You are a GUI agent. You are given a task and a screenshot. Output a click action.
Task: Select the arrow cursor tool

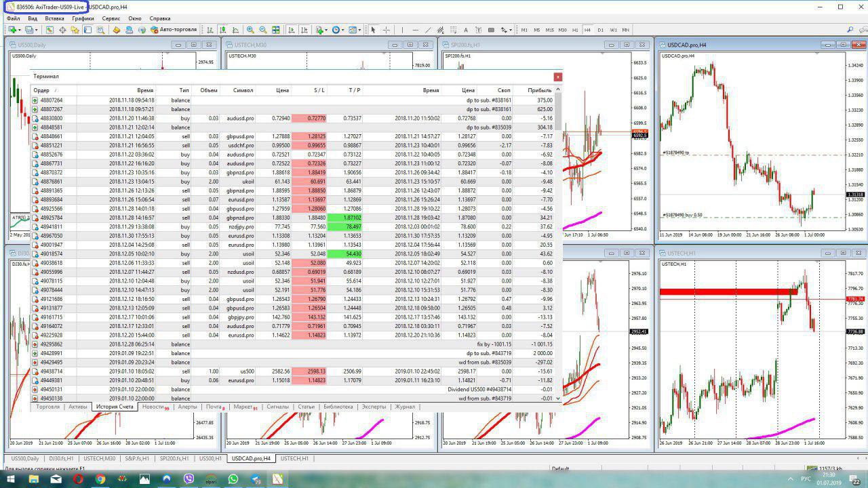coord(373,30)
